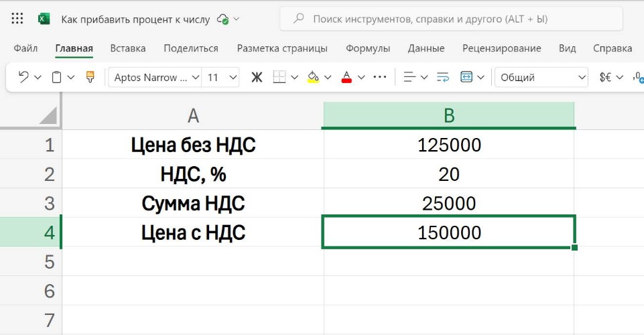Click the Merge cells icon
Screen dimensions: 644x335
pos(466,78)
